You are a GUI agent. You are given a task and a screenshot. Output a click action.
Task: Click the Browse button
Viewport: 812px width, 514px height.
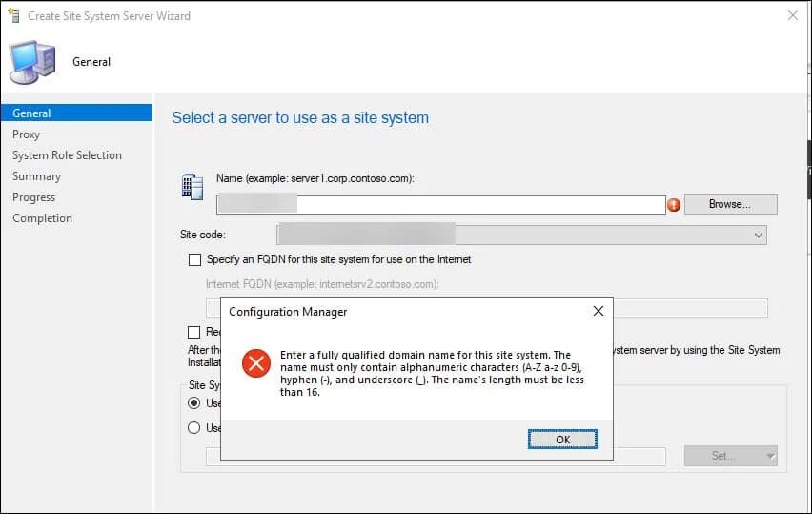coord(730,204)
